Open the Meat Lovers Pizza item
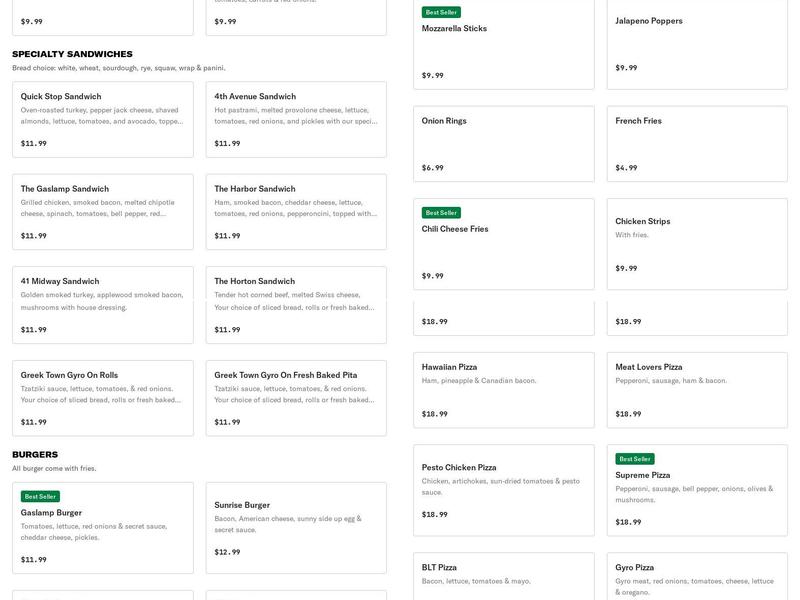The image size is (800, 600). tap(697, 390)
